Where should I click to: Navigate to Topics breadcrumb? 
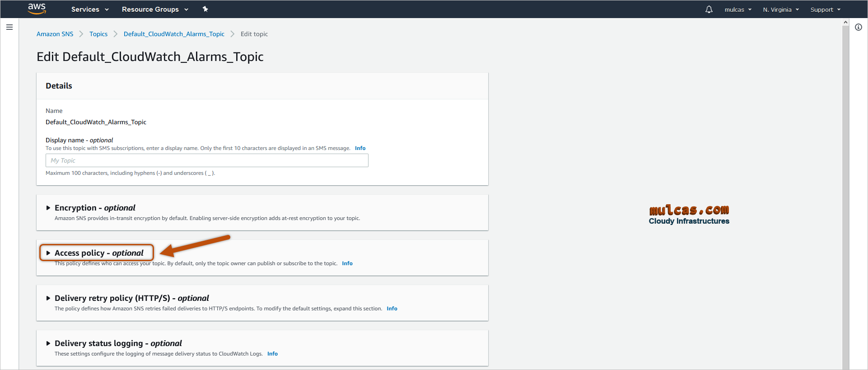pos(98,34)
